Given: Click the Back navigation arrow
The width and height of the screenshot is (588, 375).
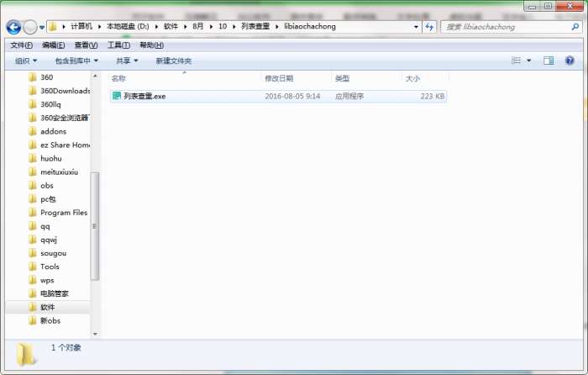Looking at the screenshot, I should point(13,27).
